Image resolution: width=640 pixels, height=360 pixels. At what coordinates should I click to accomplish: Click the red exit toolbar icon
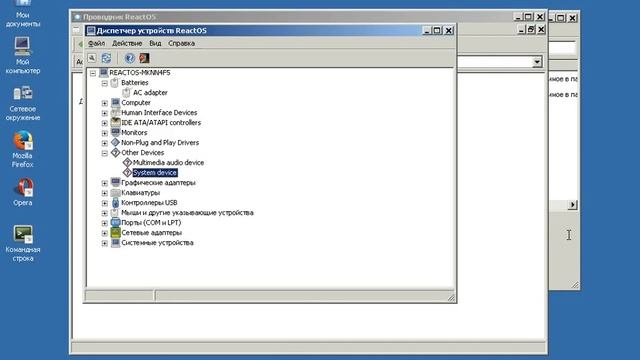(144, 58)
